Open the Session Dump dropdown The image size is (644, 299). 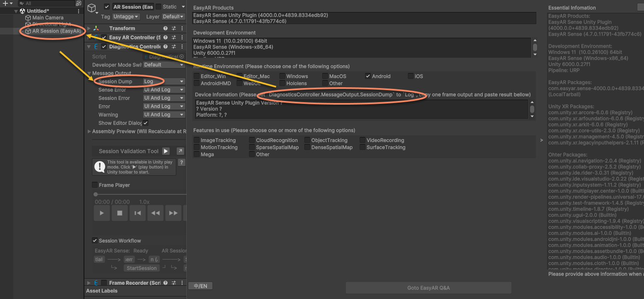tap(164, 81)
